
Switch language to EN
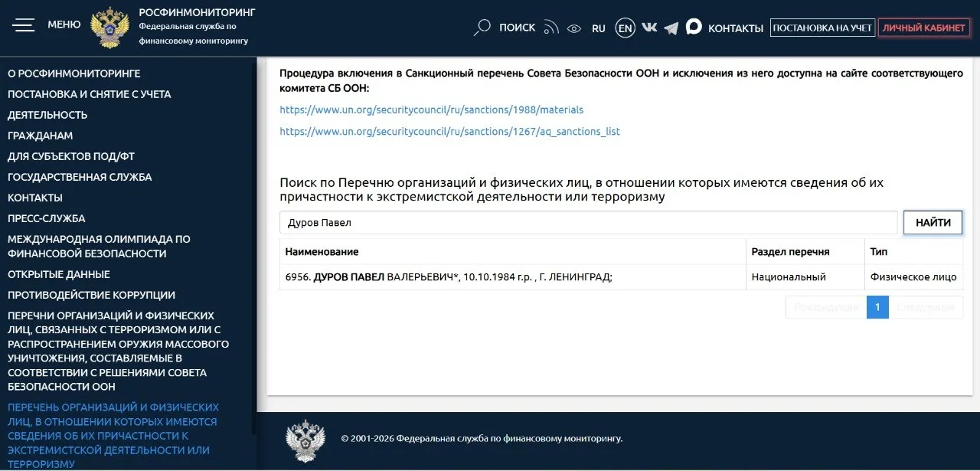coord(626,28)
